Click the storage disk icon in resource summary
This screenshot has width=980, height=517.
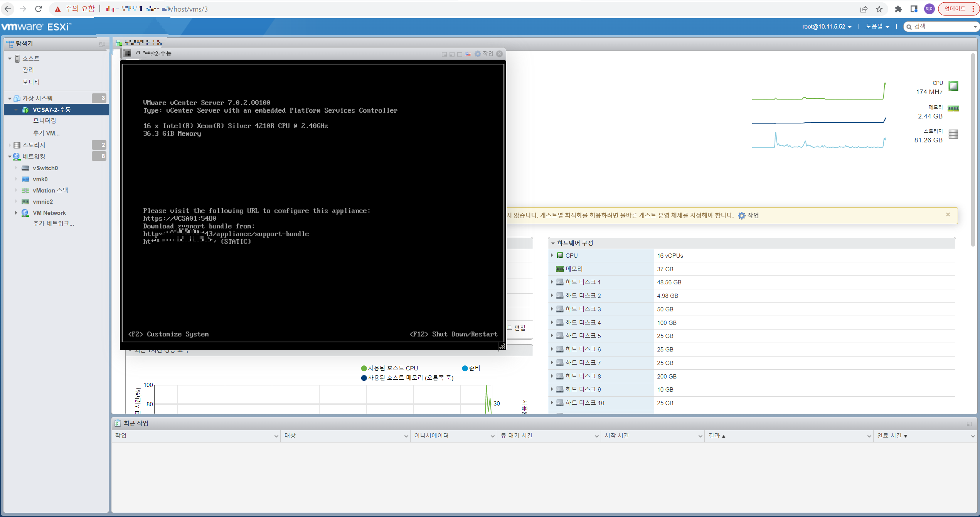[x=953, y=134]
